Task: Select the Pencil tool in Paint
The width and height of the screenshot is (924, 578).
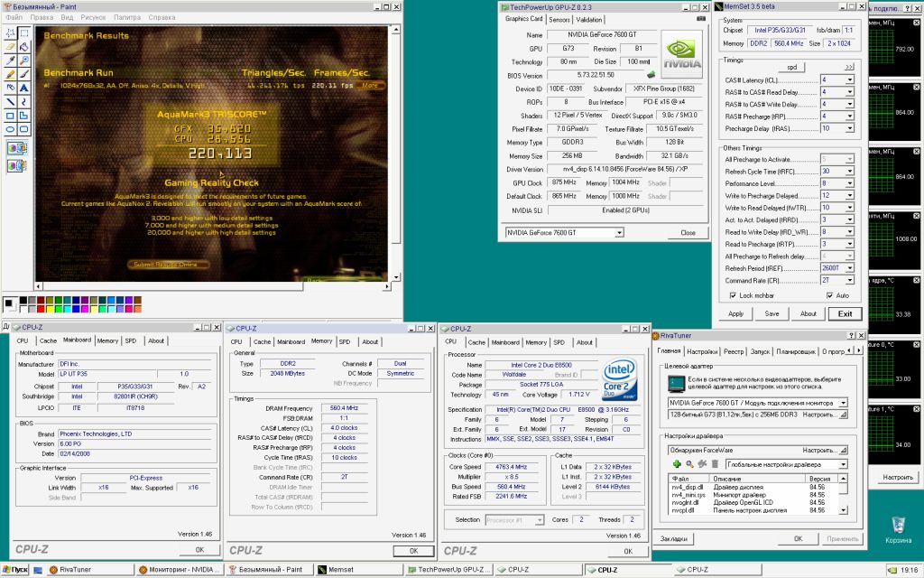Action: pos(10,74)
